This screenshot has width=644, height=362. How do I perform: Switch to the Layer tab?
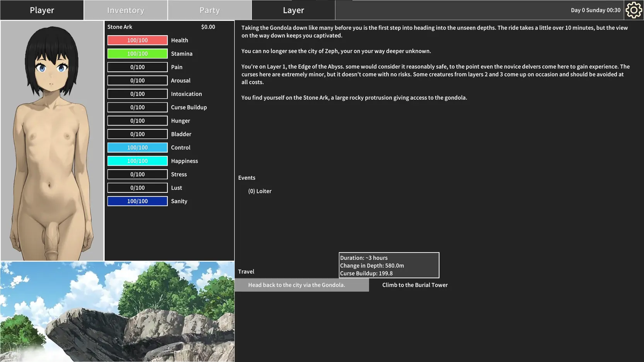[x=293, y=10]
